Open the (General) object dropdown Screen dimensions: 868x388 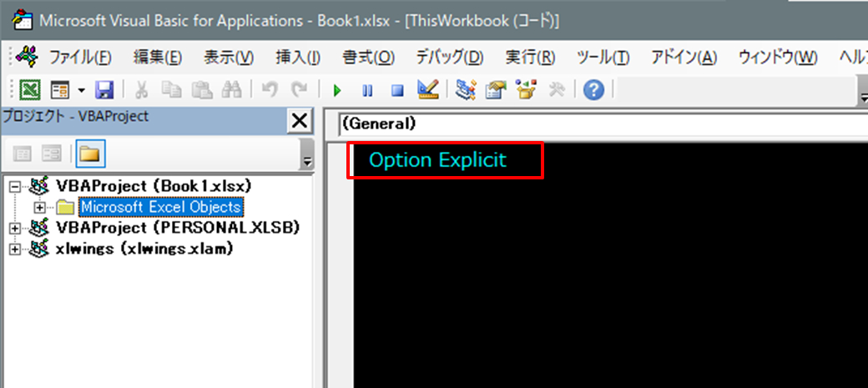tap(603, 123)
